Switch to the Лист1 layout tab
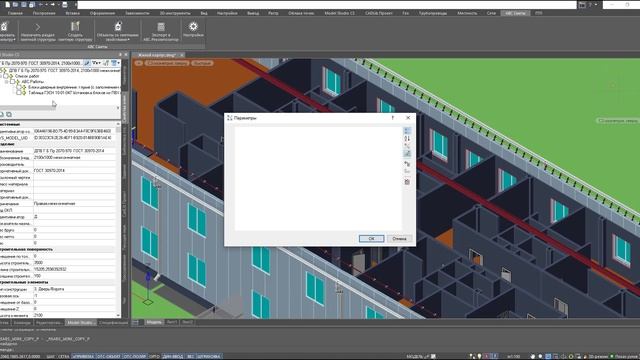The image size is (640, 360). (x=172, y=322)
